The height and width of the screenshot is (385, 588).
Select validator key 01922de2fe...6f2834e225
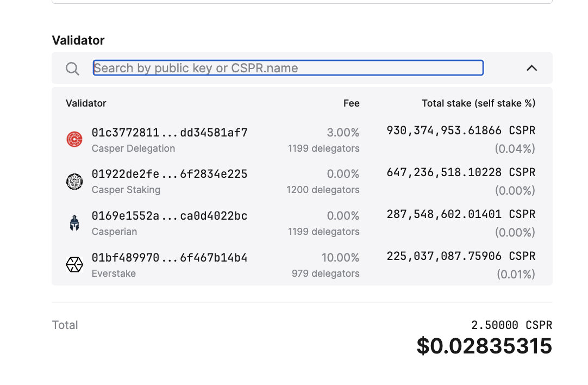[x=170, y=174]
